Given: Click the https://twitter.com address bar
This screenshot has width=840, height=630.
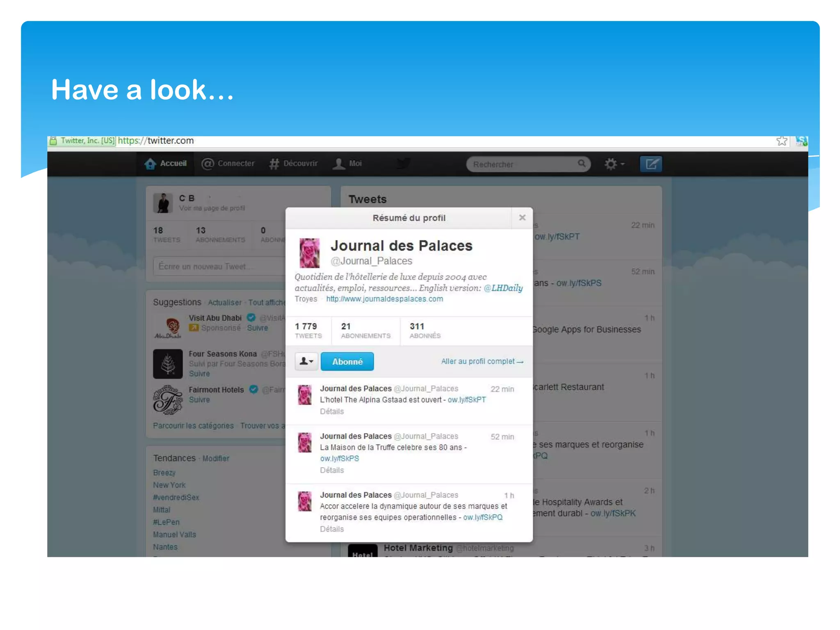Looking at the screenshot, I should [x=156, y=141].
